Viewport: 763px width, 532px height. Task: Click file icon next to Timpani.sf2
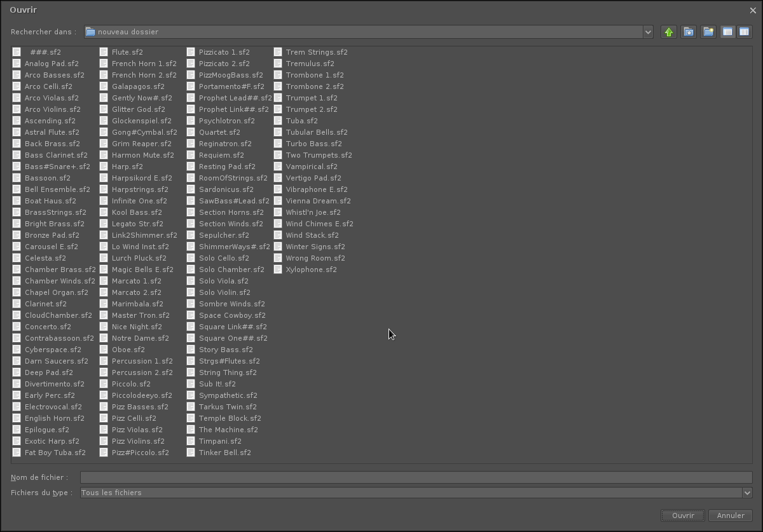[191, 441]
